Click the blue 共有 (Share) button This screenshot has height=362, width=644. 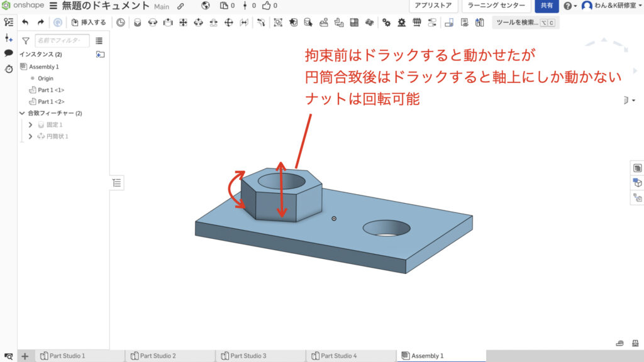(547, 6)
